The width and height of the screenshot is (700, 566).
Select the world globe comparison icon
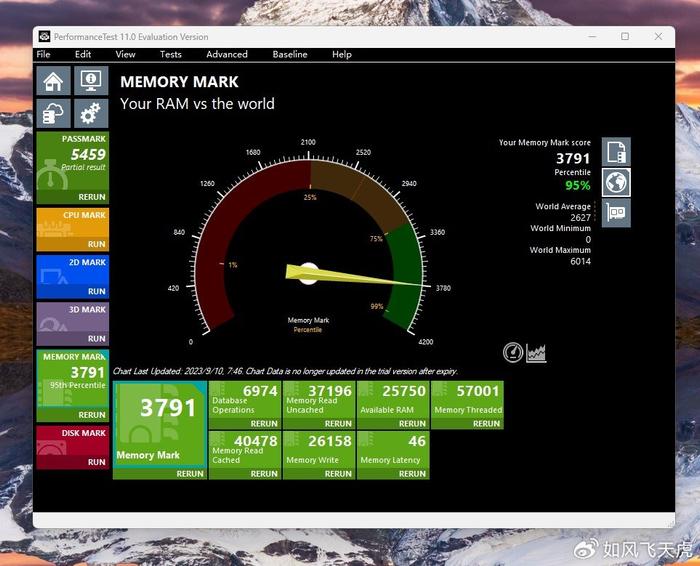point(616,182)
